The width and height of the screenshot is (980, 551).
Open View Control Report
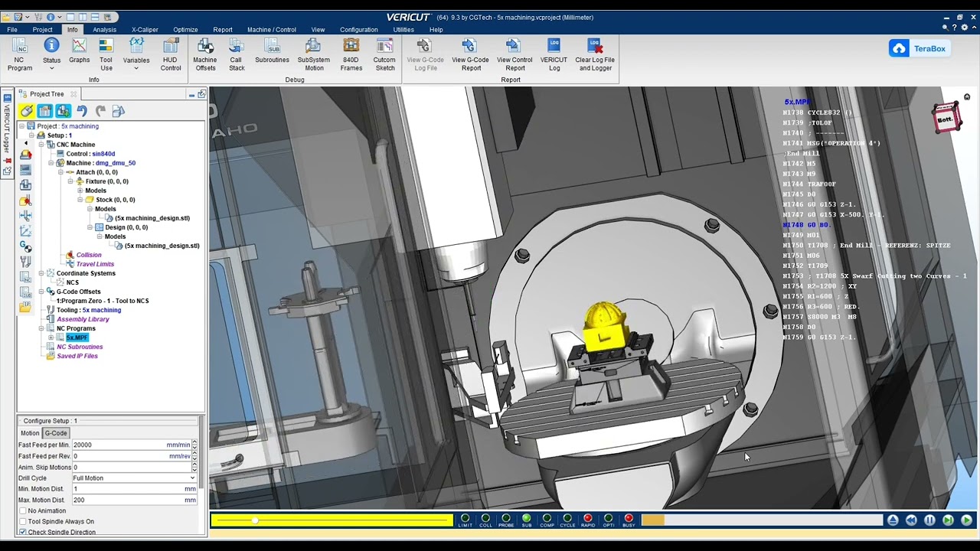[514, 55]
